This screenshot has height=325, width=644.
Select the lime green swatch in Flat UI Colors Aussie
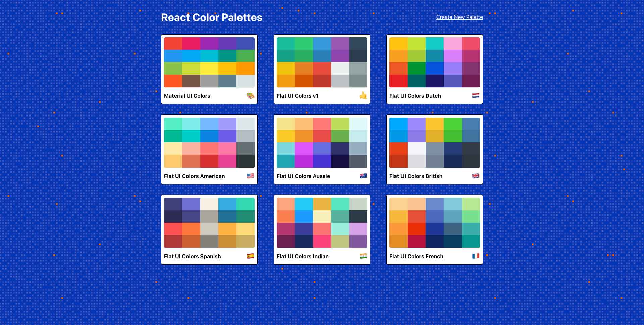340,124
